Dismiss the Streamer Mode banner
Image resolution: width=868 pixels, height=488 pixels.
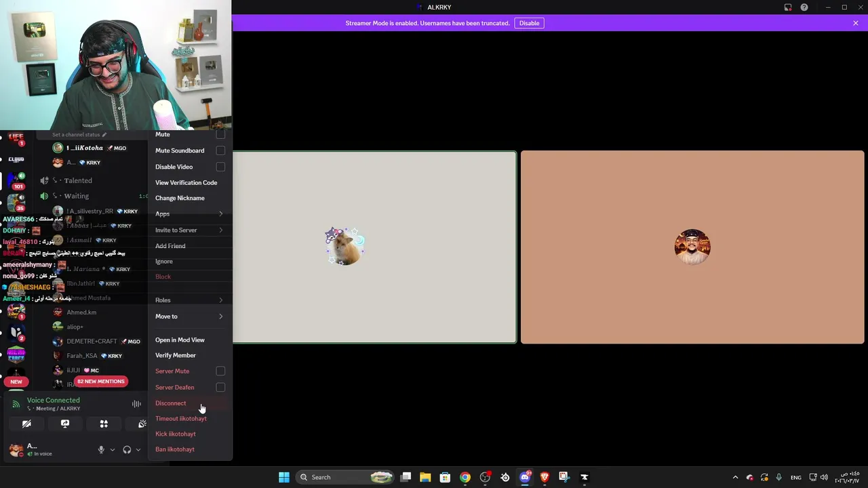[x=856, y=23]
